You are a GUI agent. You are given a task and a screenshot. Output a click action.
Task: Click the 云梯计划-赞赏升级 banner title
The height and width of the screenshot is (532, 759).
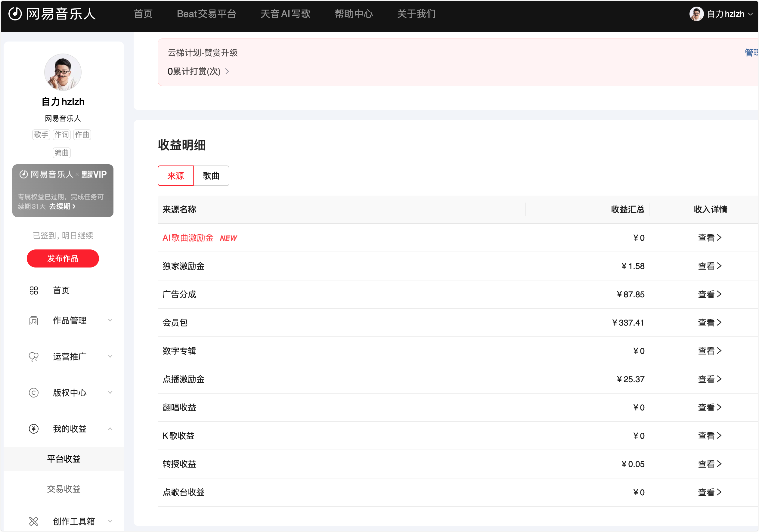pyautogui.click(x=203, y=53)
